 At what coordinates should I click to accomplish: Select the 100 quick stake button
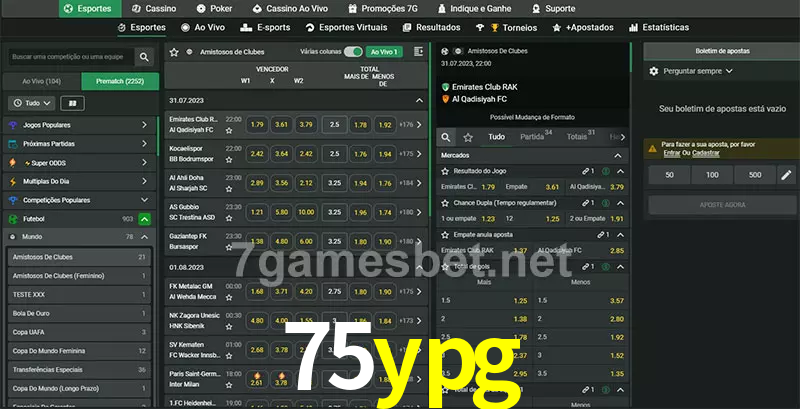pyautogui.click(x=710, y=175)
